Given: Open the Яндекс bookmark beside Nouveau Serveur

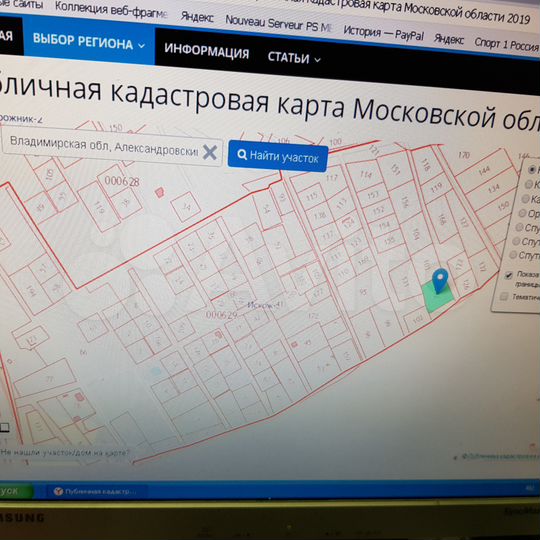Looking at the screenshot, I should (197, 17).
